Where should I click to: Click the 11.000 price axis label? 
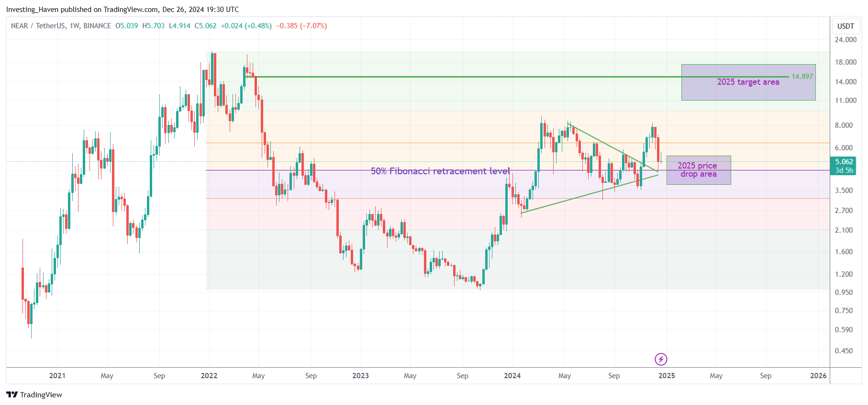tap(846, 101)
